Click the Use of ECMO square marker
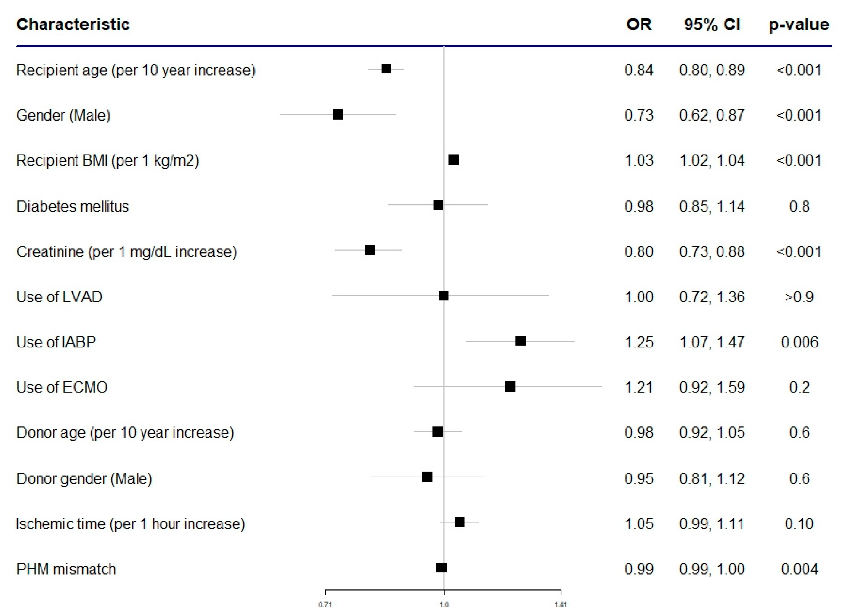Viewport: 841px width, 616px height. [510, 386]
